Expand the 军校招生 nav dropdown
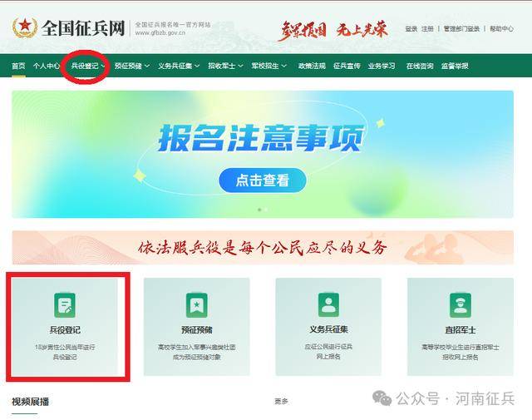Viewport: 532px width, 420px height. pyautogui.click(x=266, y=66)
